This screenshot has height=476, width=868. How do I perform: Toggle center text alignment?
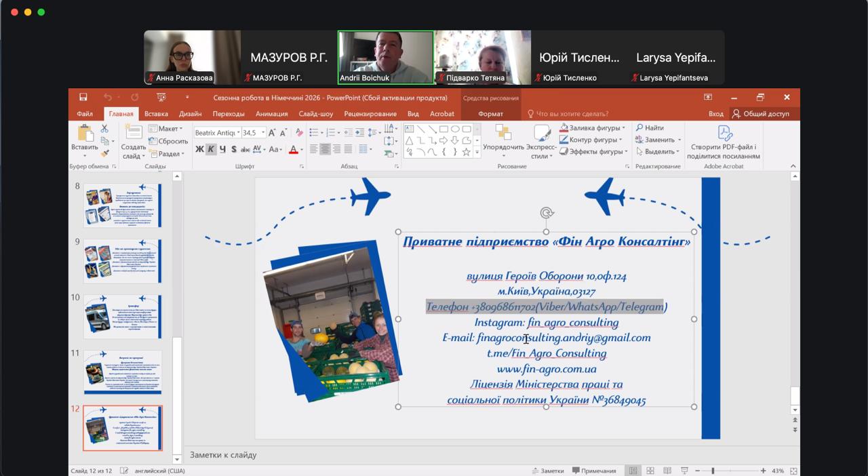pos(325,149)
